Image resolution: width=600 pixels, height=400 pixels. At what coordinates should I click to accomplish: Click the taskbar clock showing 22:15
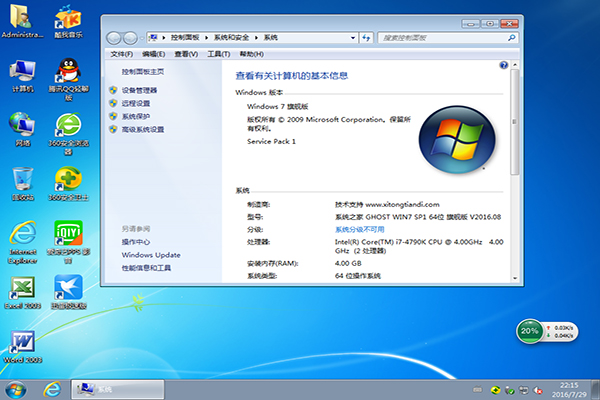[x=569, y=390]
